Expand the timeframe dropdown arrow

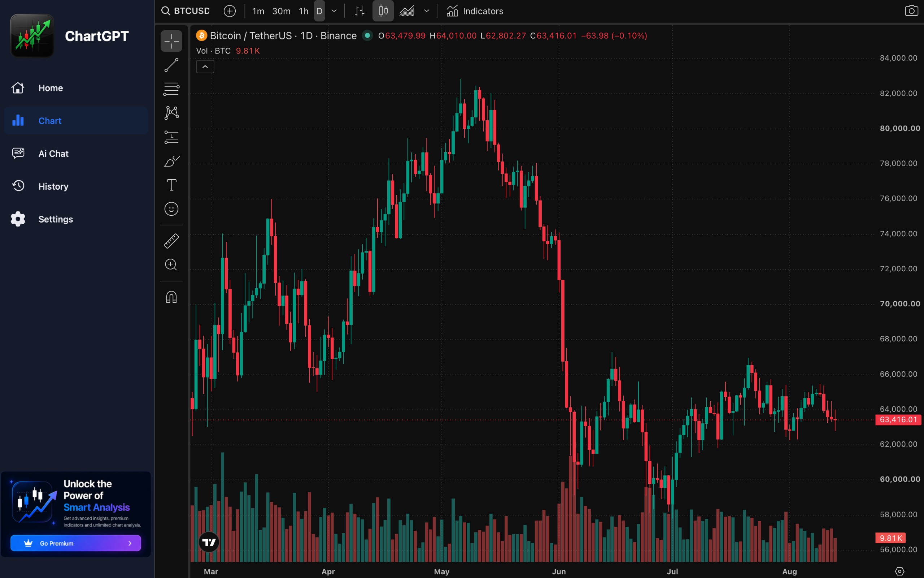[334, 11]
